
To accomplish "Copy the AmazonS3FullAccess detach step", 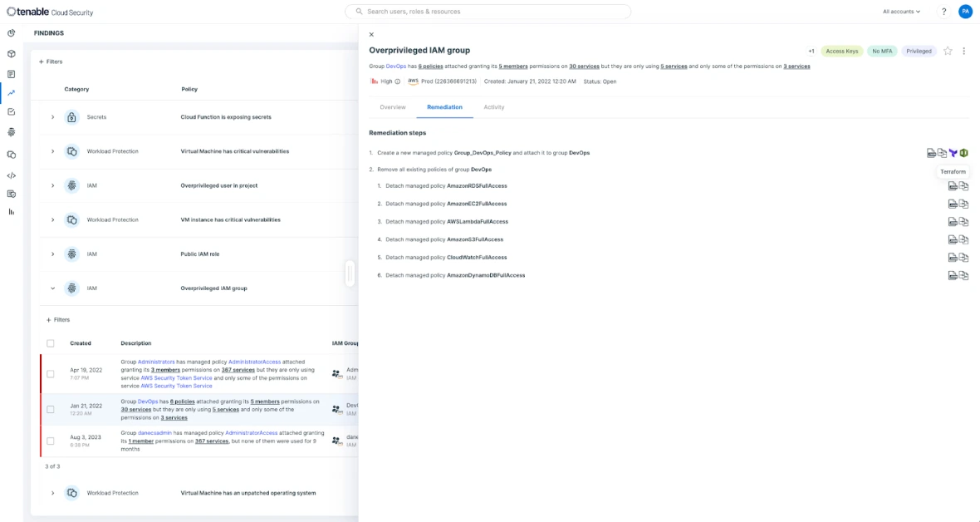I will pos(963,239).
